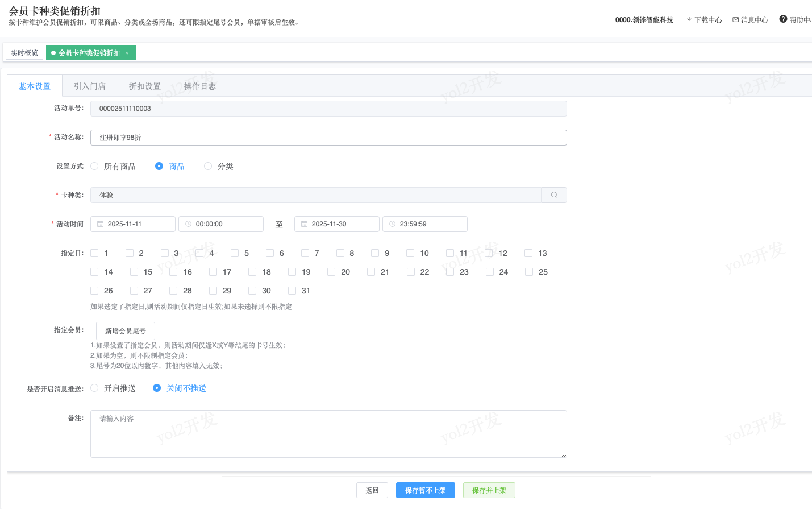This screenshot has height=509, width=812.
Task: Switch to the 折扣设置 tab
Action: tap(145, 86)
